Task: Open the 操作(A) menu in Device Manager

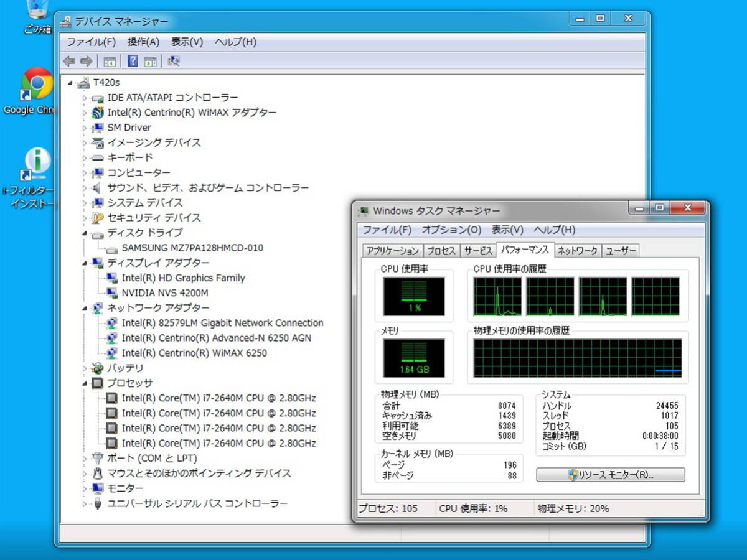Action: point(143,42)
